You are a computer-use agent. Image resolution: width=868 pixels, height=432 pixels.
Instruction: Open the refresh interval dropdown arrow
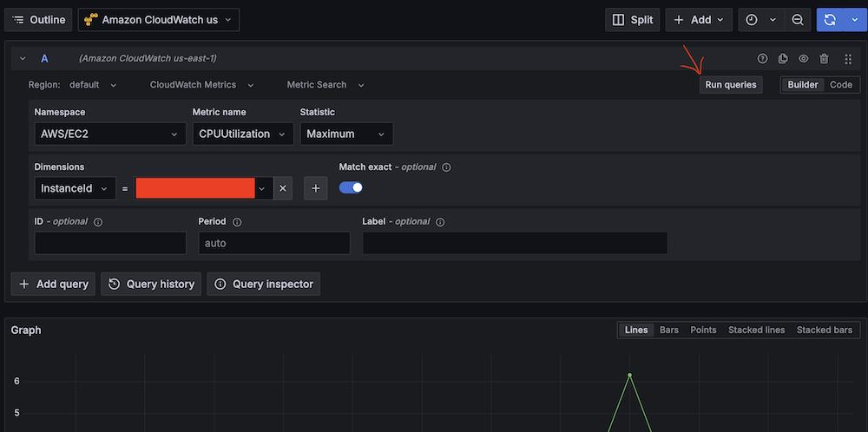point(854,20)
